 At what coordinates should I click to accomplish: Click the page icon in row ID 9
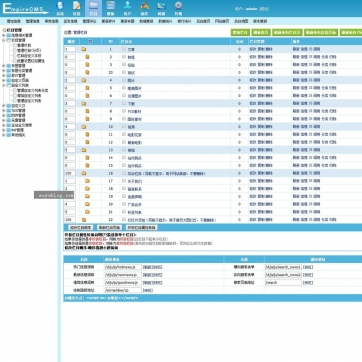pos(87,119)
